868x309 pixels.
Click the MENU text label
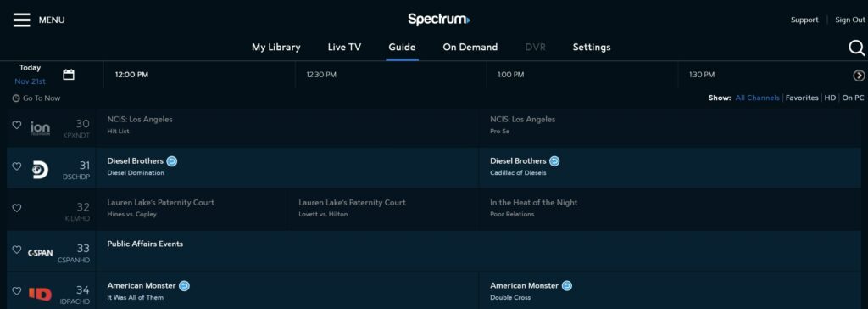(x=52, y=20)
